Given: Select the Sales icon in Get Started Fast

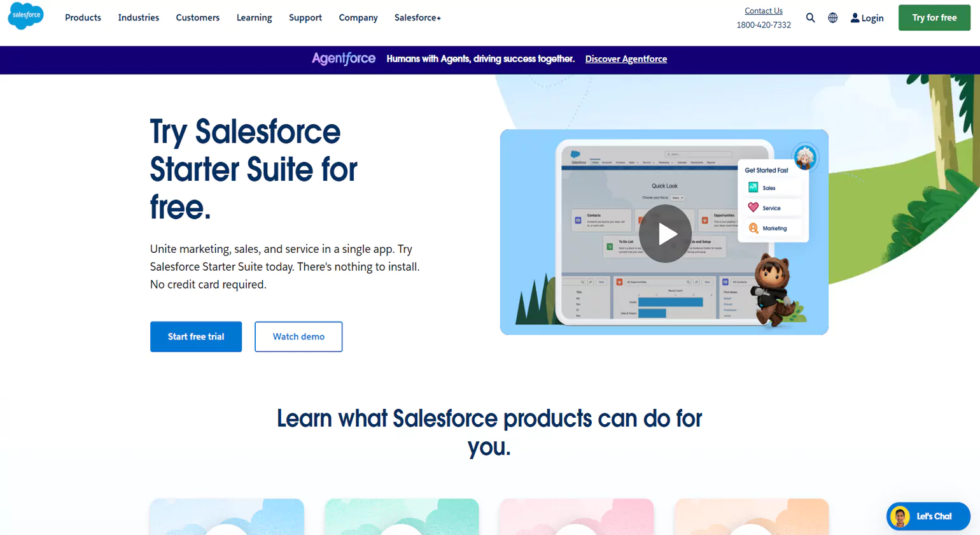Looking at the screenshot, I should [x=755, y=187].
